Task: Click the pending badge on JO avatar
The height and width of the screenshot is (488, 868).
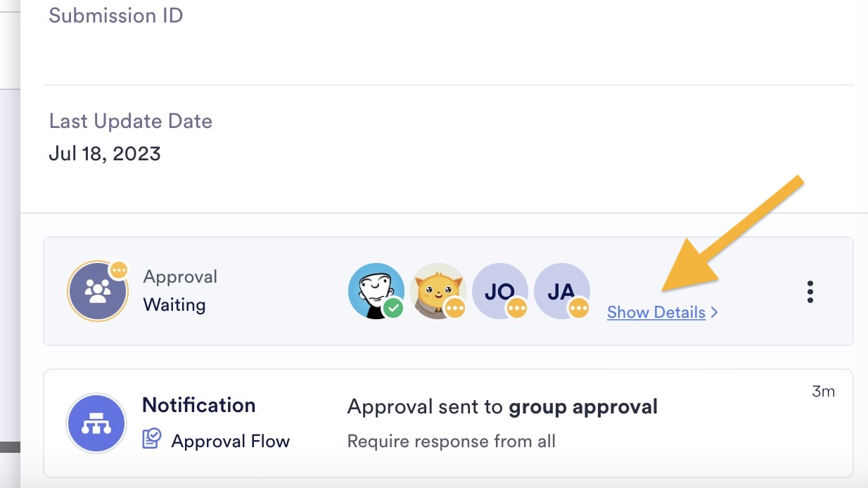Action: point(517,308)
